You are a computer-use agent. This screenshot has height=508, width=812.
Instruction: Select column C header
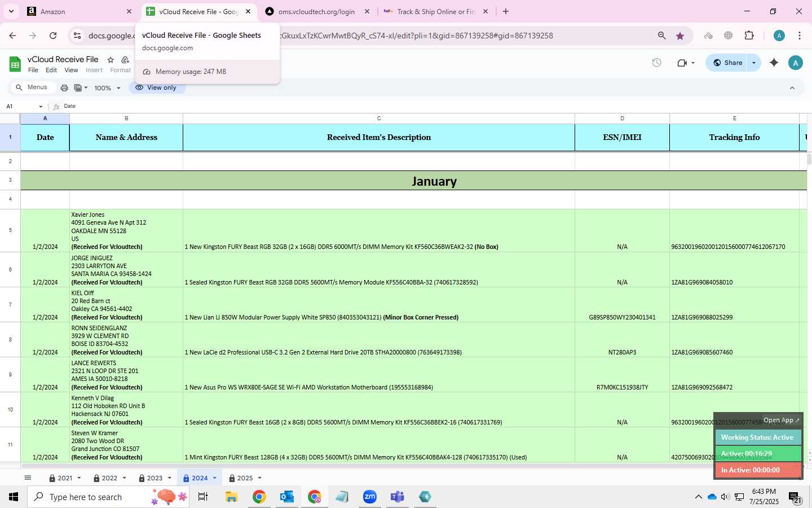click(379, 119)
